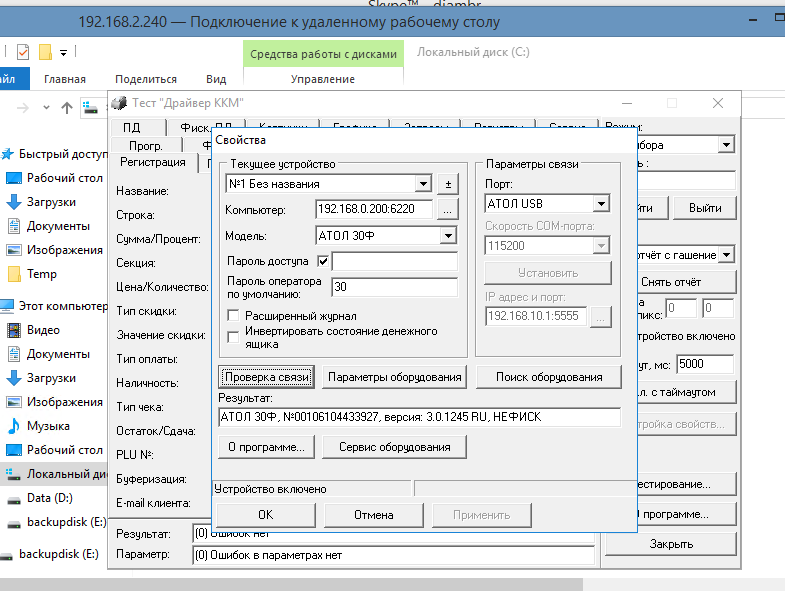Image resolution: width=785 pixels, height=591 pixels.
Task: Click the Up arrow in Explorer navigation
Action: pos(67,108)
